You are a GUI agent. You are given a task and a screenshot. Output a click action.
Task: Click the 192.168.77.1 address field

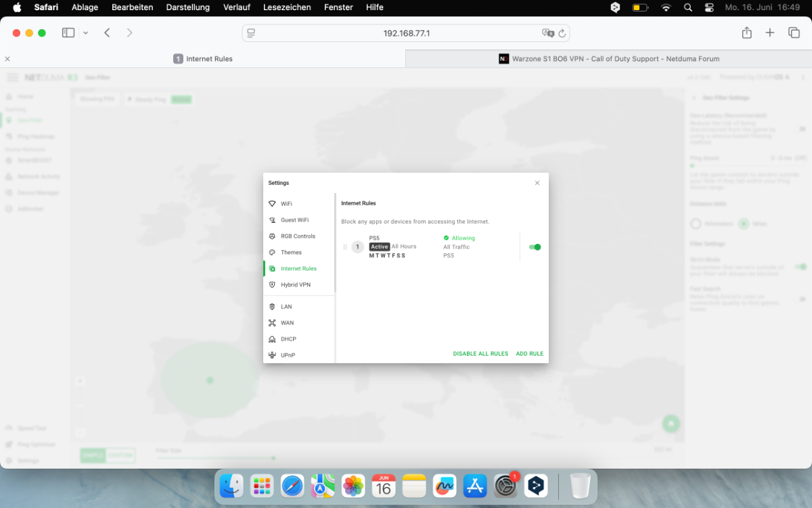[406, 33]
